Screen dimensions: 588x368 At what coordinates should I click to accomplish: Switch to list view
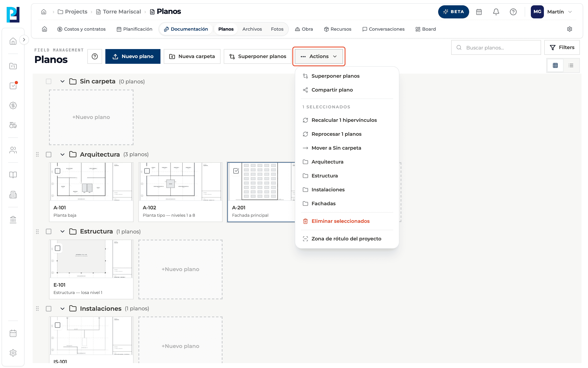tap(571, 65)
